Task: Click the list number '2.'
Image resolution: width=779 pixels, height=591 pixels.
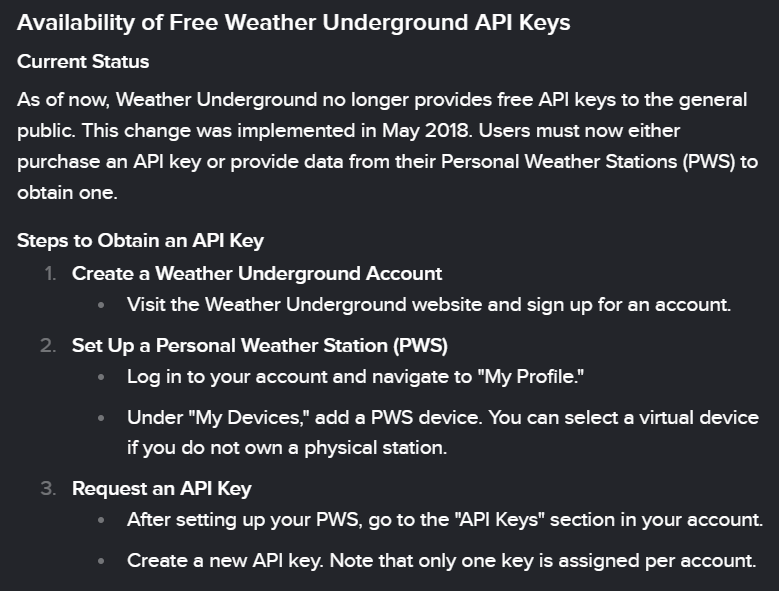Action: 48,346
